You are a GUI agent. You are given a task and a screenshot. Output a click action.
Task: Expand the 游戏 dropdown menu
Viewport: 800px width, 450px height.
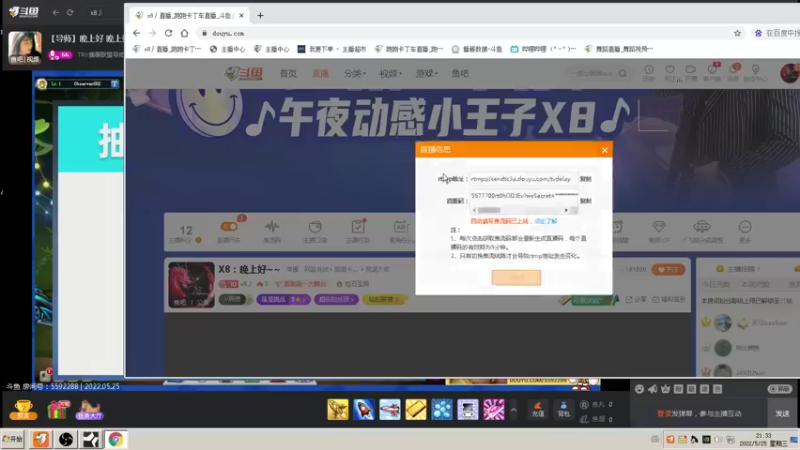coord(427,73)
